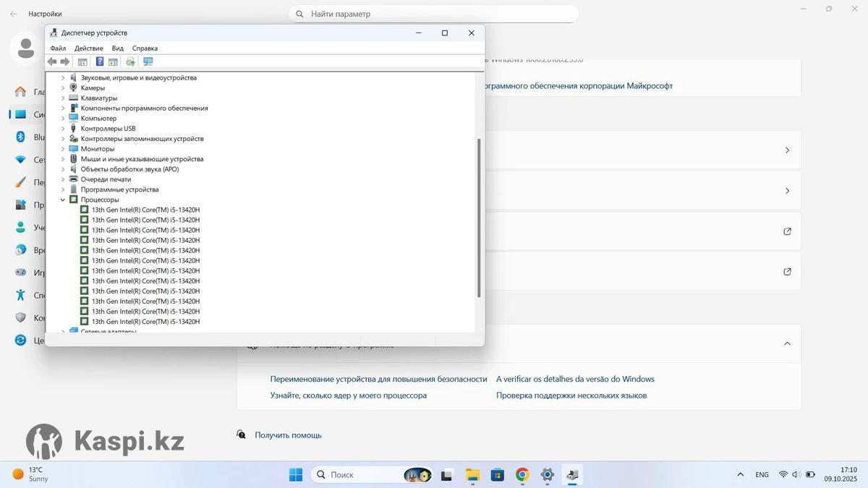Viewport: 868px width, 488px height.
Task: Open the Действие menu
Action: coord(88,48)
